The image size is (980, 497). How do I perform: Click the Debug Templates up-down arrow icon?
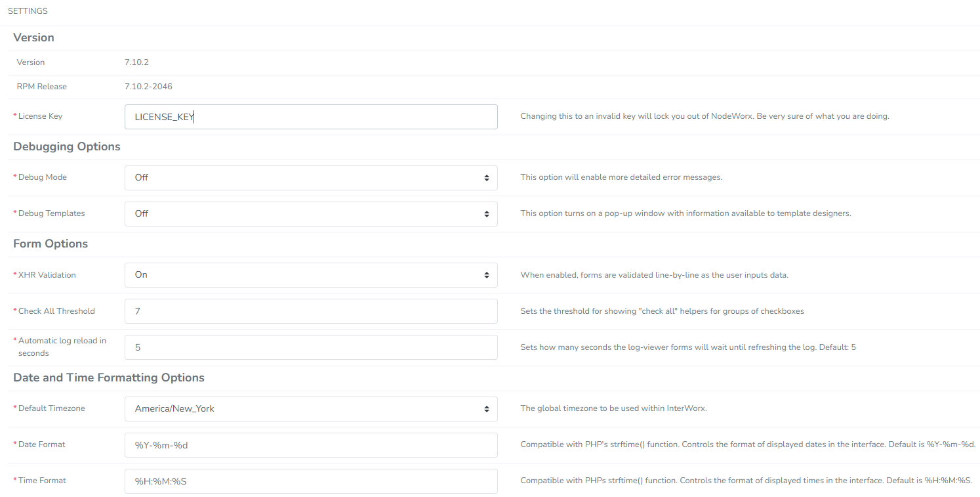click(x=487, y=213)
